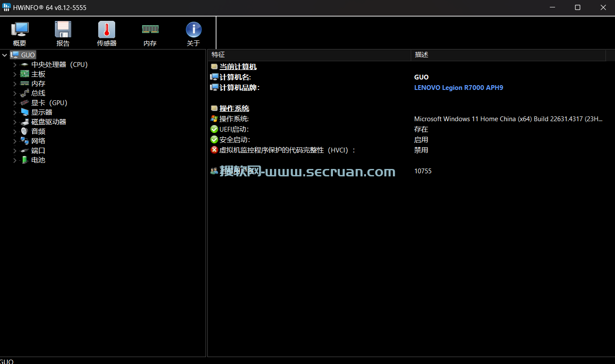
Task: Maximize the HWiNFO window
Action: pyautogui.click(x=578, y=7)
